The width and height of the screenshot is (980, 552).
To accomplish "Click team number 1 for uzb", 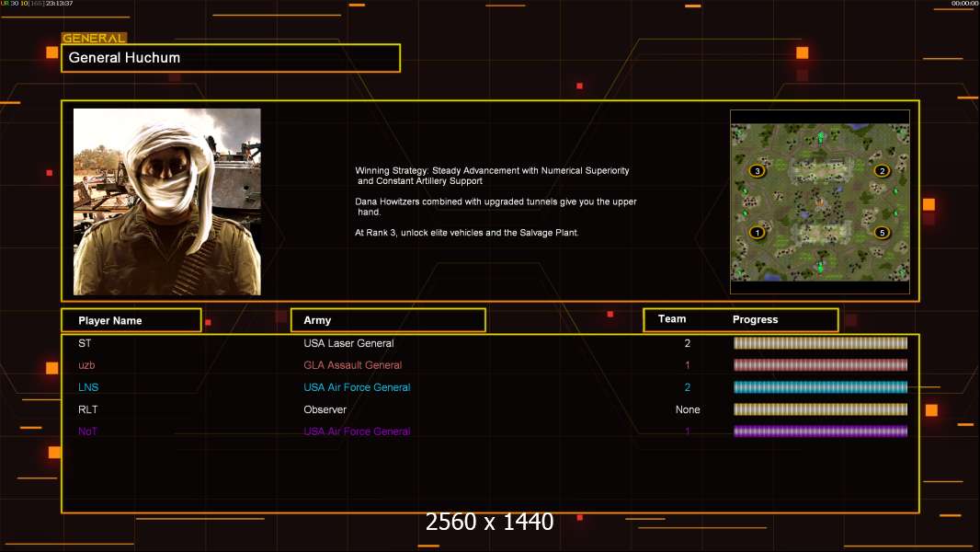I will pyautogui.click(x=688, y=365).
